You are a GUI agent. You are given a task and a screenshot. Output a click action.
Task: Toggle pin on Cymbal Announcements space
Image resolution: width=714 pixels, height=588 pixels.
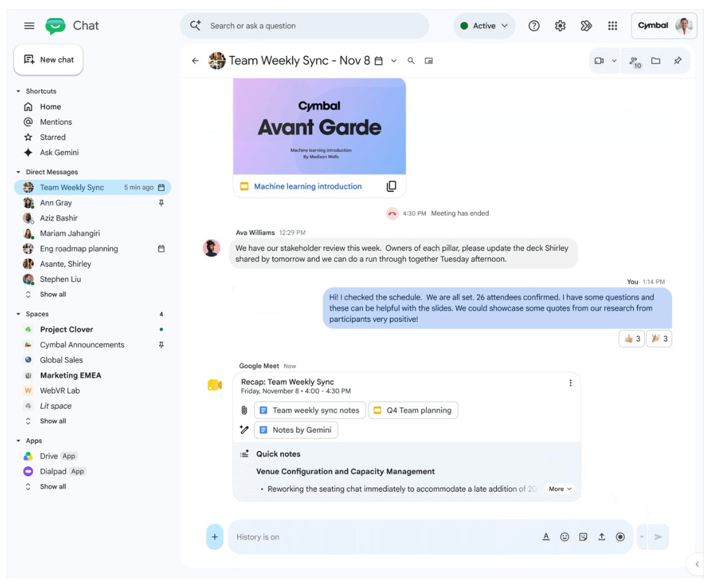click(161, 345)
